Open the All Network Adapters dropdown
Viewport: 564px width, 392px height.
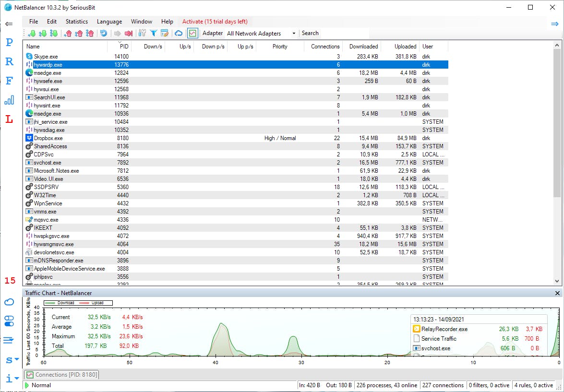coord(261,33)
